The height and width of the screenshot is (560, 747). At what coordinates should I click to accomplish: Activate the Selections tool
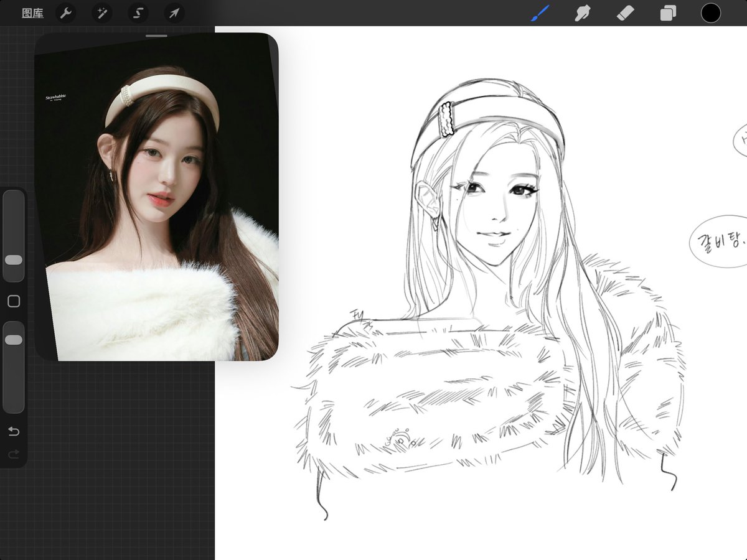138,12
